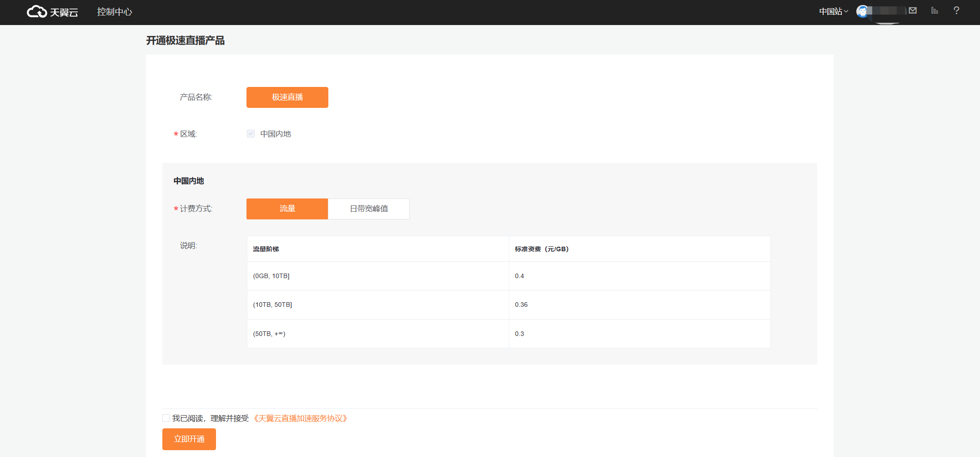980x457 pixels.
Task: Click the 天翼云 cloud logo
Action: (52, 12)
